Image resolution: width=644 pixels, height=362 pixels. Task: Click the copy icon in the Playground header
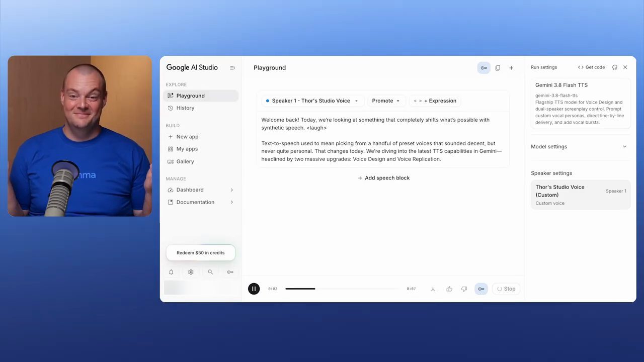pos(498,68)
